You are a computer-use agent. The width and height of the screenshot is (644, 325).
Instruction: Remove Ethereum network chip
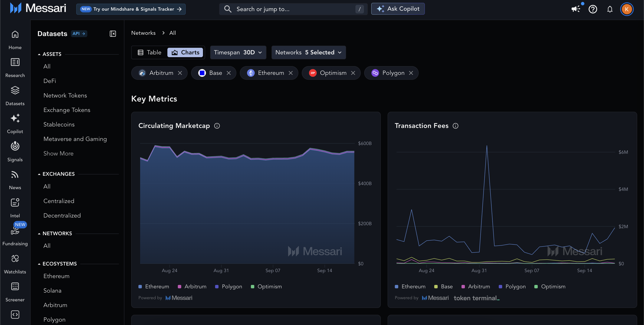point(290,73)
